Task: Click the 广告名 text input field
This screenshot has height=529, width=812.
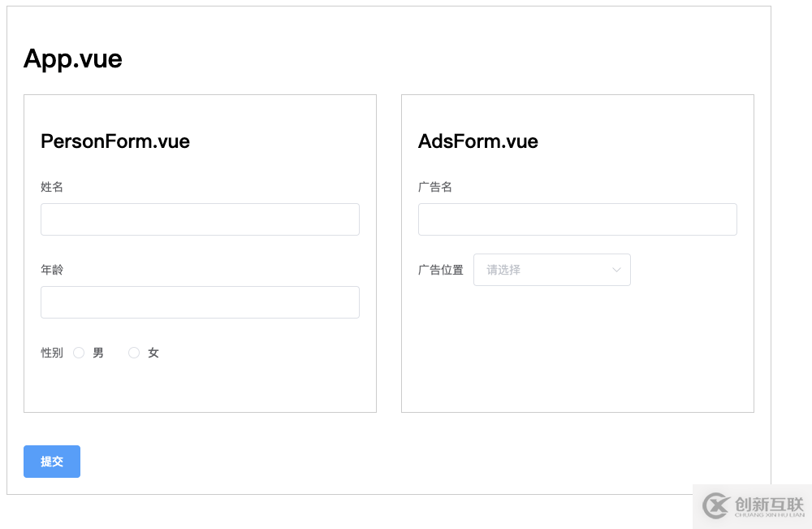Action: 577,219
